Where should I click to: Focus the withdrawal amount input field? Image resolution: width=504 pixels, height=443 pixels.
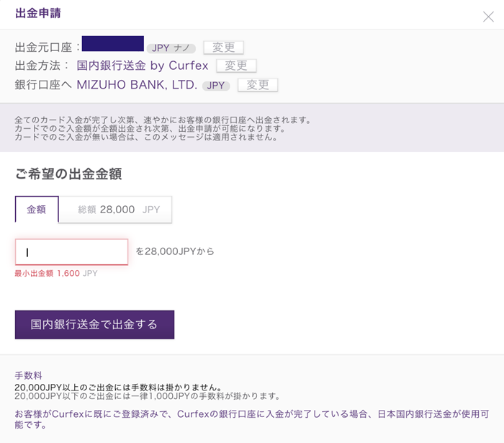[x=71, y=251]
